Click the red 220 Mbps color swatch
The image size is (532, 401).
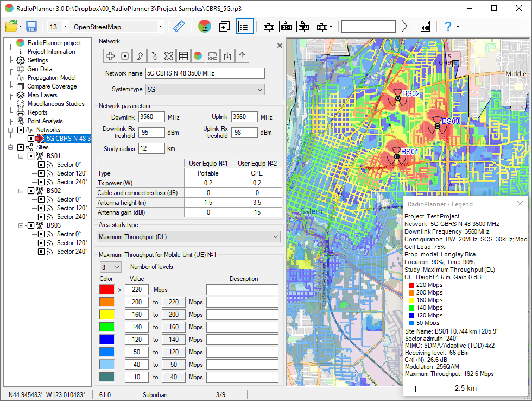[107, 290]
